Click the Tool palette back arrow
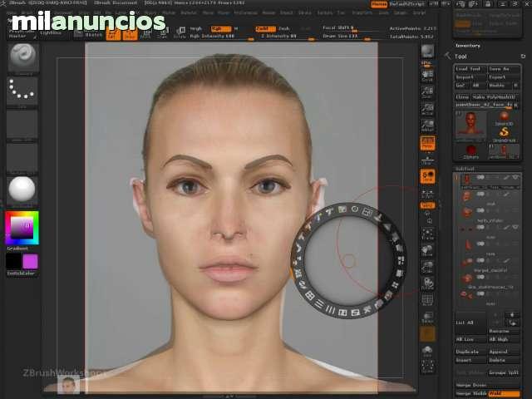 447,56
